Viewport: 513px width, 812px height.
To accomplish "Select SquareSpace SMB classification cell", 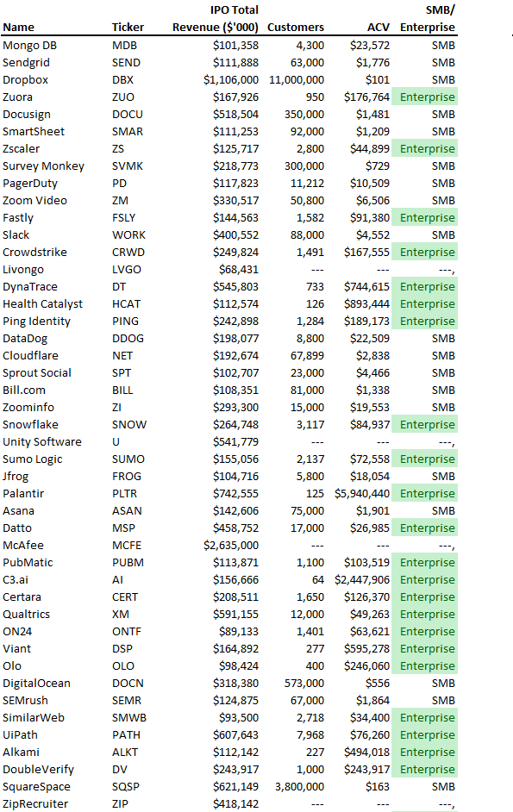I will [443, 787].
